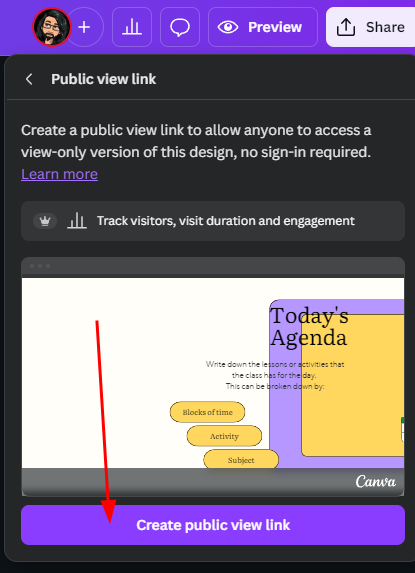Go back using the left chevron arrow

pyautogui.click(x=29, y=79)
